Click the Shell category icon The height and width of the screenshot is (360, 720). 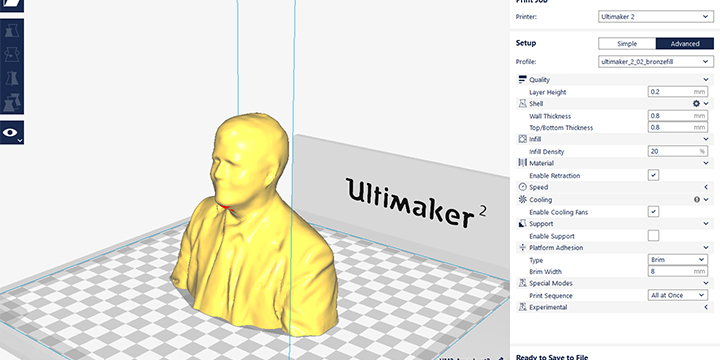(x=522, y=104)
